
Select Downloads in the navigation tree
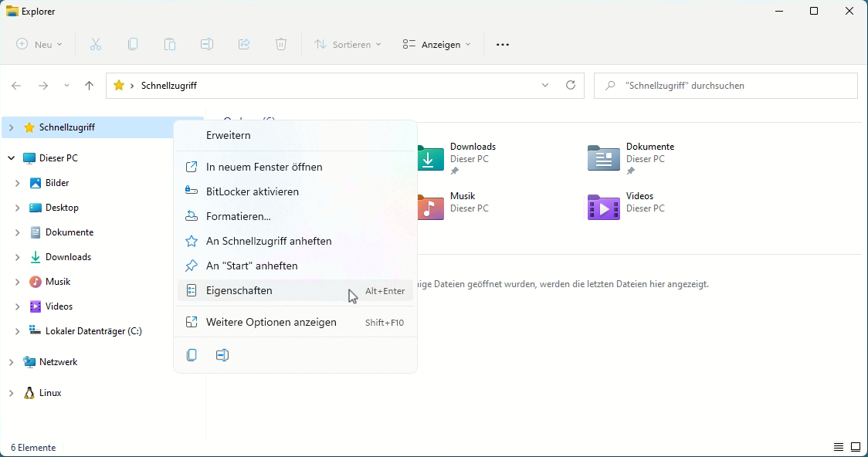(x=68, y=257)
